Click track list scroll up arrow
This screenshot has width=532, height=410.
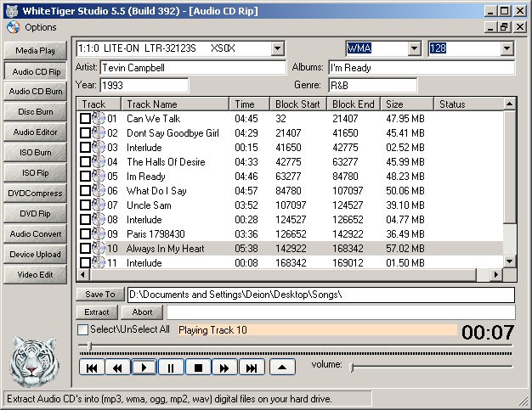509,104
